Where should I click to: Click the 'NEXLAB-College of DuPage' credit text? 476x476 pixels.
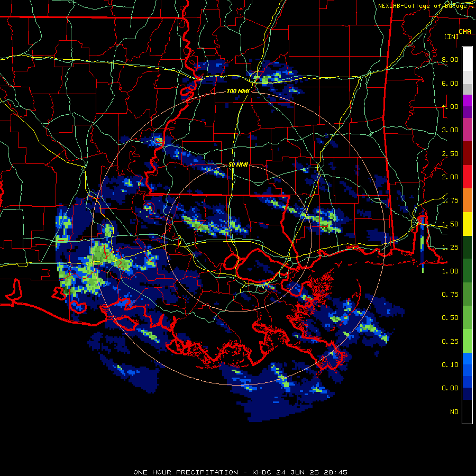[x=422, y=6]
